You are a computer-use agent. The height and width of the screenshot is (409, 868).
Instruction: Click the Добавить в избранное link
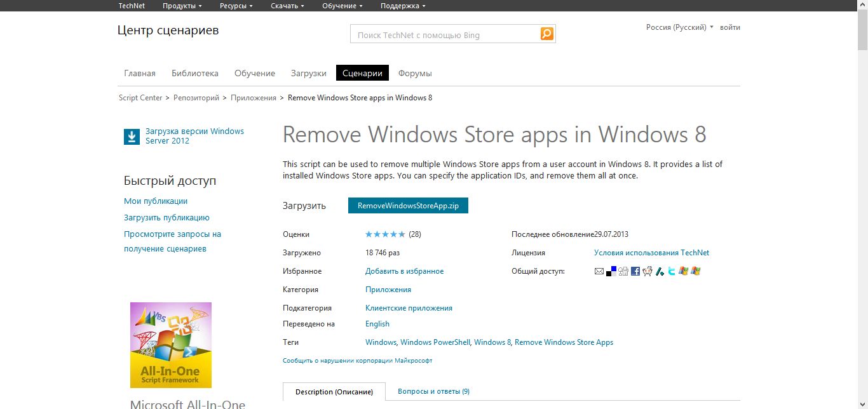point(404,271)
